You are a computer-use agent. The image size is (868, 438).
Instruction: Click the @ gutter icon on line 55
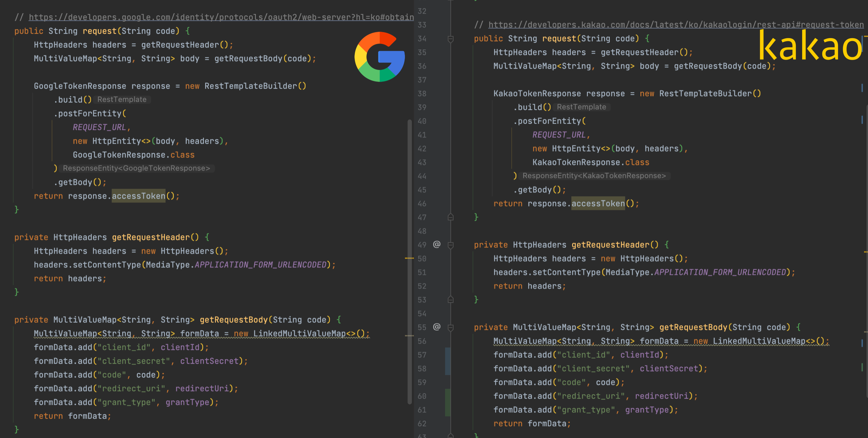click(x=437, y=327)
